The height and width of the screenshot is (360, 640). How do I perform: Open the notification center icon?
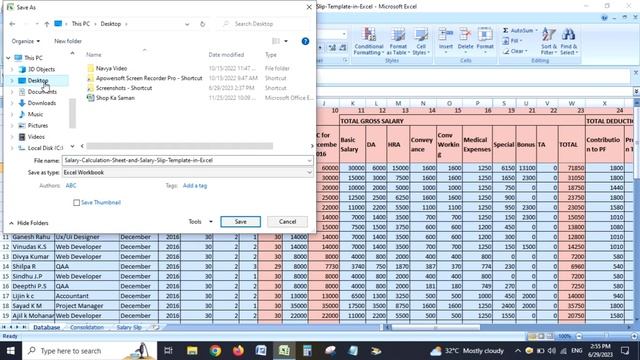[x=625, y=351]
